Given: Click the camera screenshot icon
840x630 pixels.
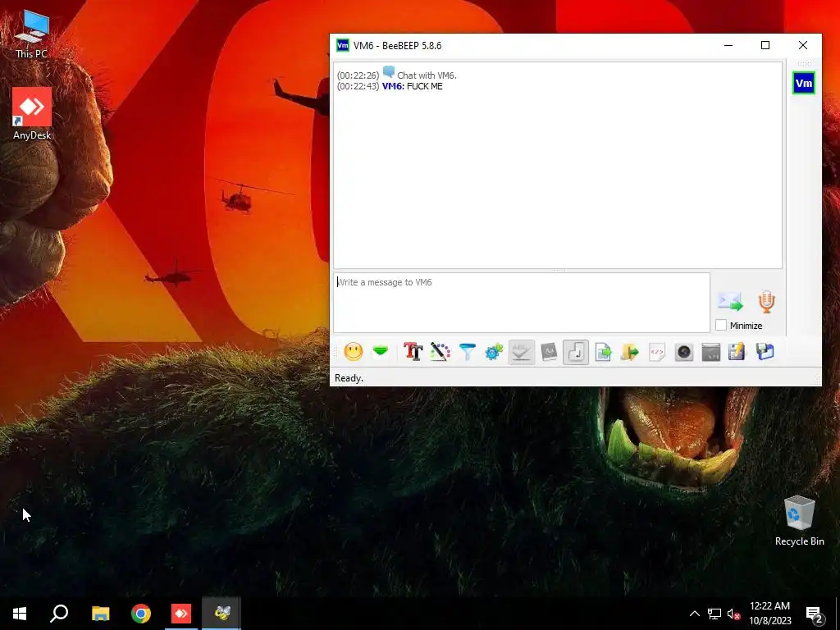Looking at the screenshot, I should (x=684, y=352).
